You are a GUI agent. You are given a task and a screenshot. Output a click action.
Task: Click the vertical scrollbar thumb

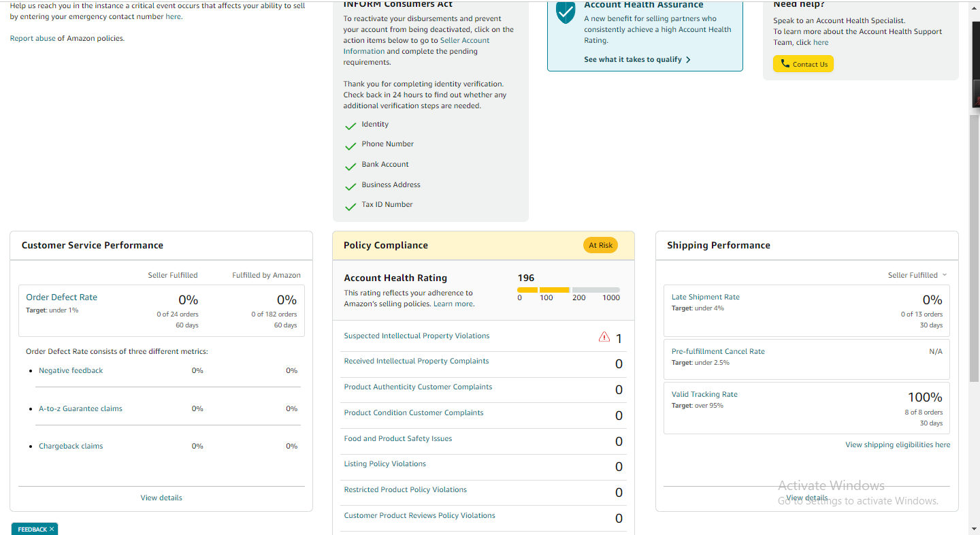click(975, 248)
